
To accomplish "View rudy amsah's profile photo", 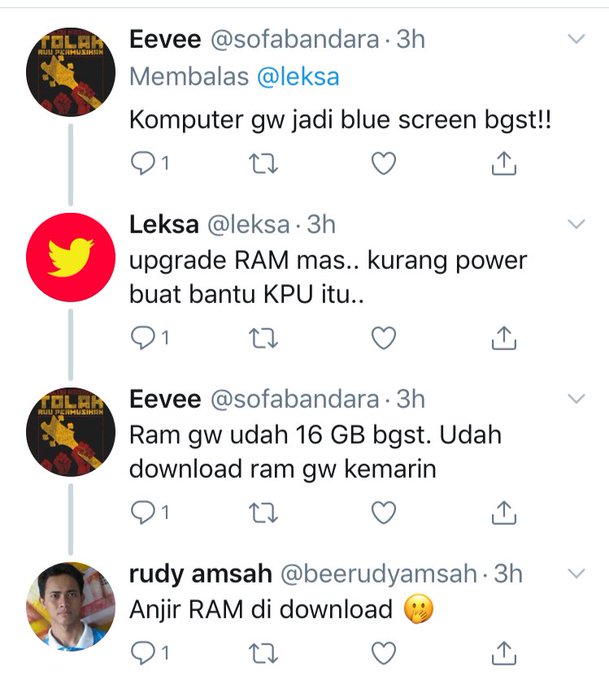I will (70, 606).
